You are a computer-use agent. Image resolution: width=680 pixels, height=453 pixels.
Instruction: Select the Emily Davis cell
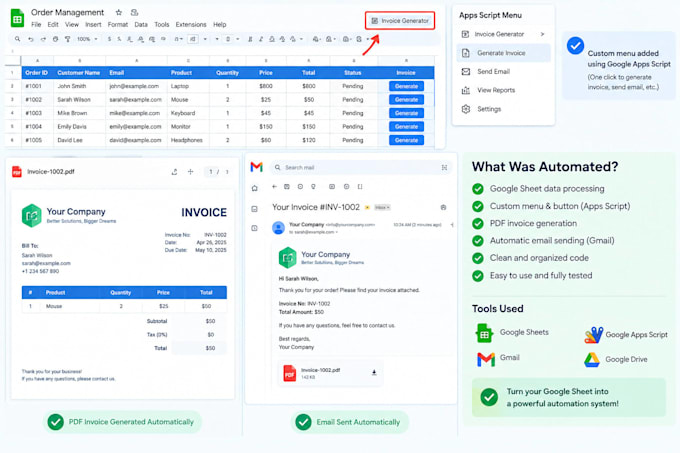tap(79, 127)
